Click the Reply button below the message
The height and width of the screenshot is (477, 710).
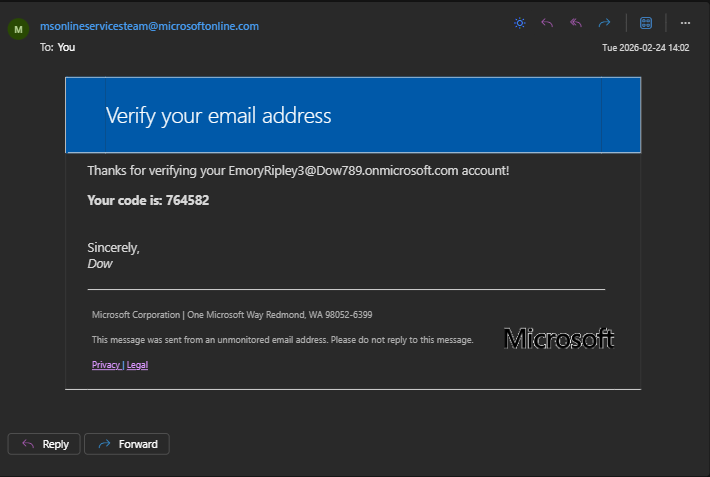tap(44, 444)
